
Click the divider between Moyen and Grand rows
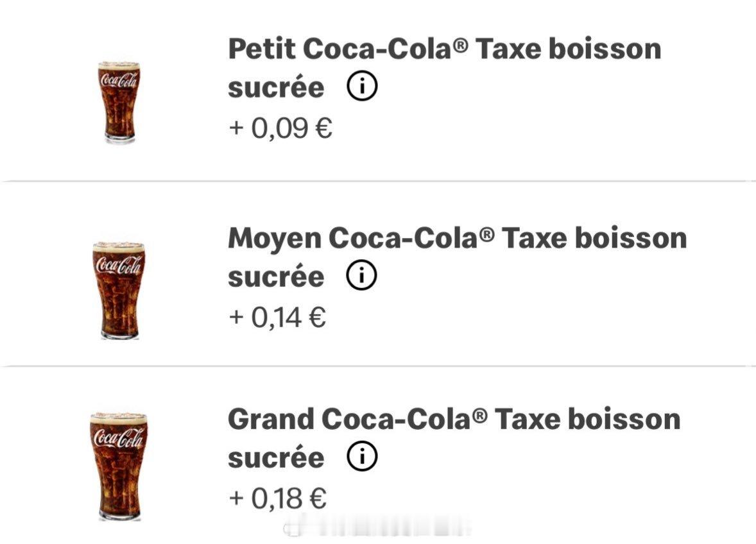point(378,366)
